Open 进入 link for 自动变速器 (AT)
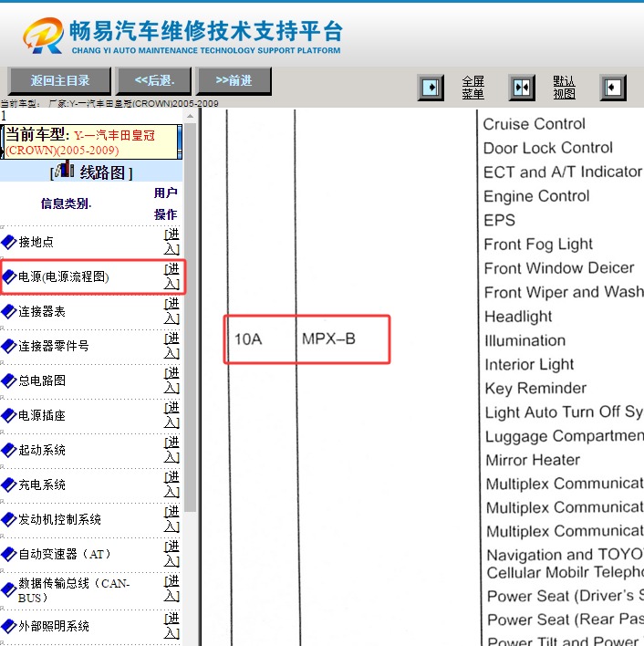Viewport: 644px width, 646px height. [x=171, y=554]
